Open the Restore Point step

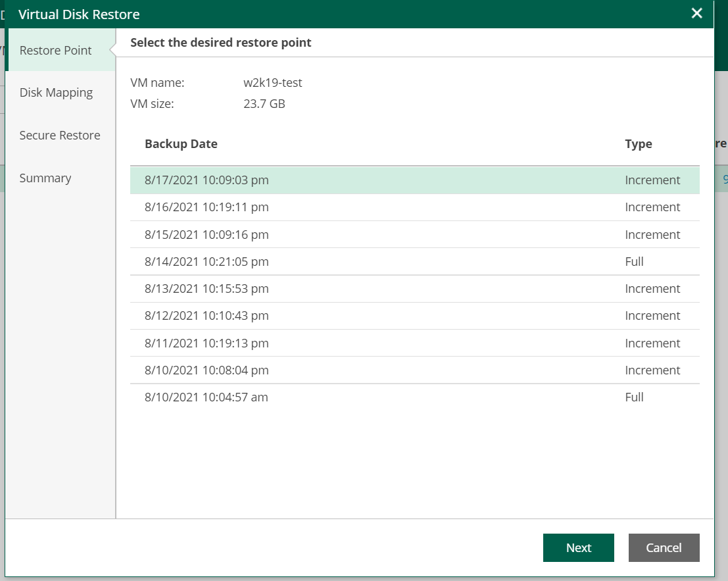point(56,51)
